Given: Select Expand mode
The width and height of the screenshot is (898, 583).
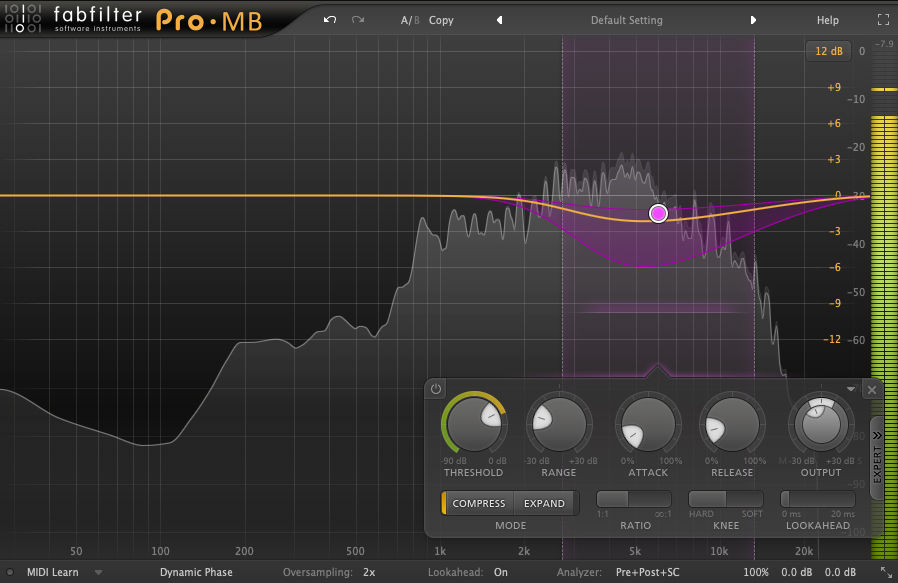Looking at the screenshot, I should click(x=544, y=503).
